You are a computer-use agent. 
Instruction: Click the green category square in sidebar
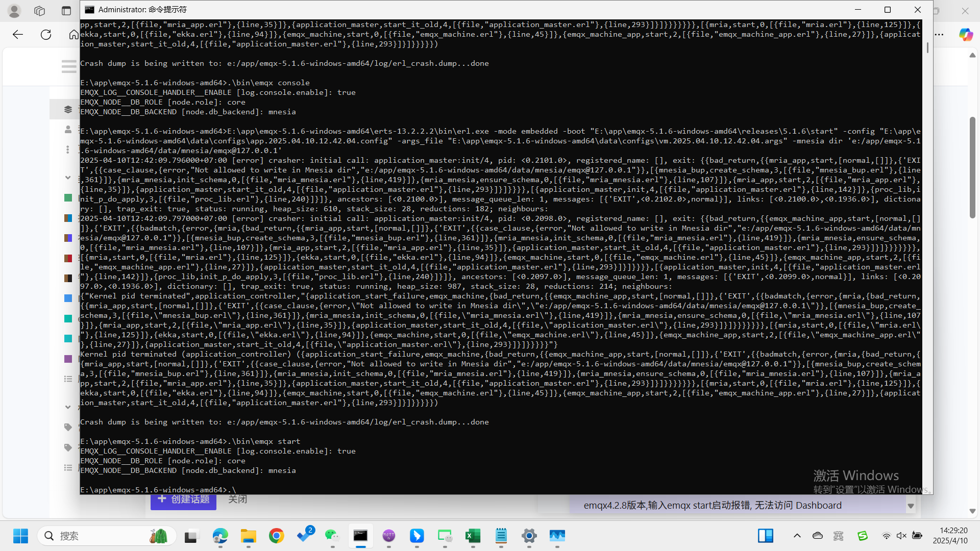click(x=68, y=198)
